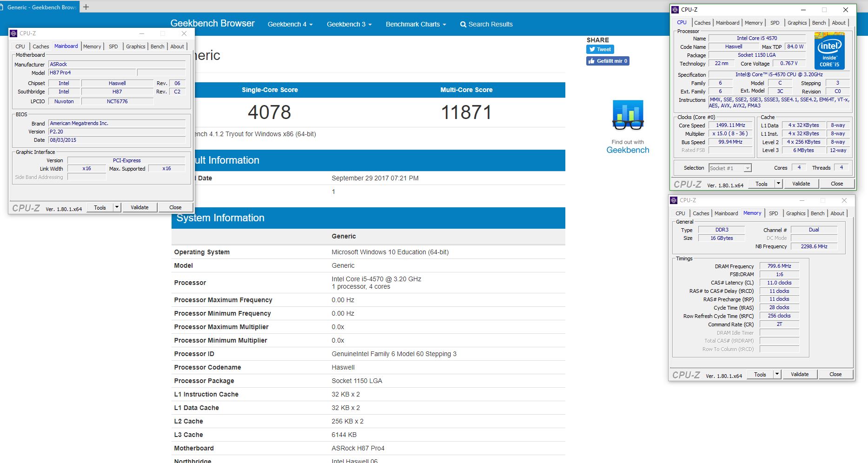The height and width of the screenshot is (463, 868).
Task: Open Bench tab in the CPU-Z CPU window
Action: pos(819,23)
